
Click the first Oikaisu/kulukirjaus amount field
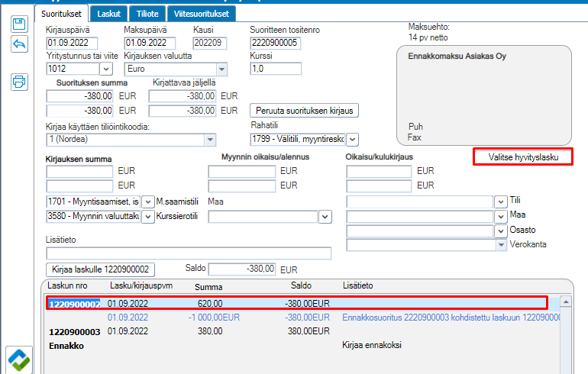(379, 171)
